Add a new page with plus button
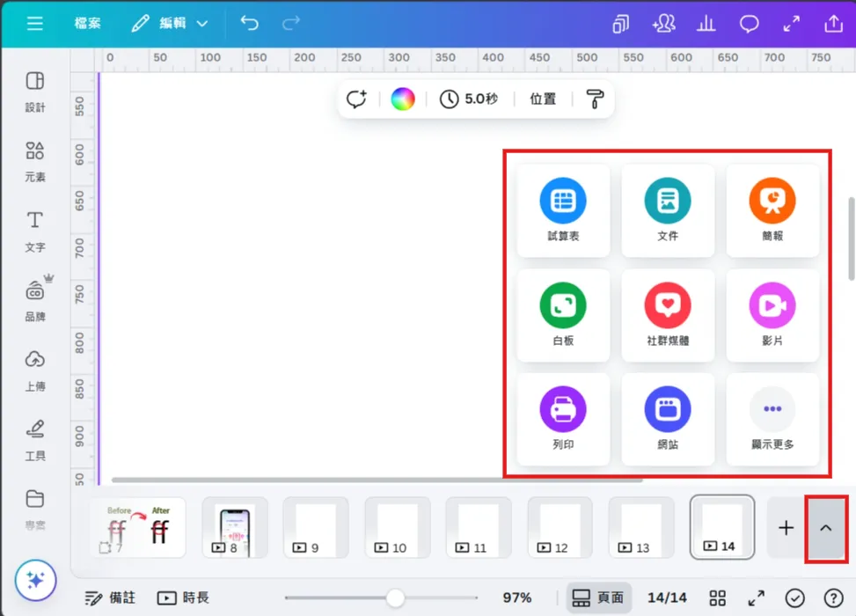 pos(786,527)
